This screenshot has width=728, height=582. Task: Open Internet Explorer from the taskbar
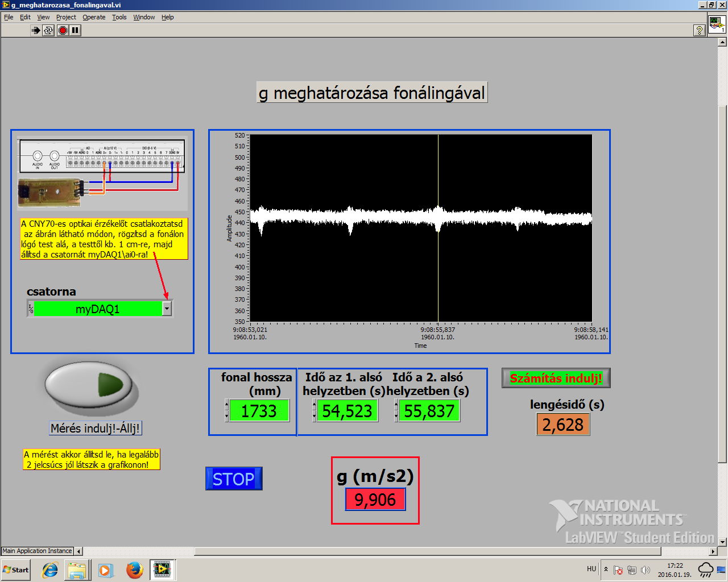[50, 569]
